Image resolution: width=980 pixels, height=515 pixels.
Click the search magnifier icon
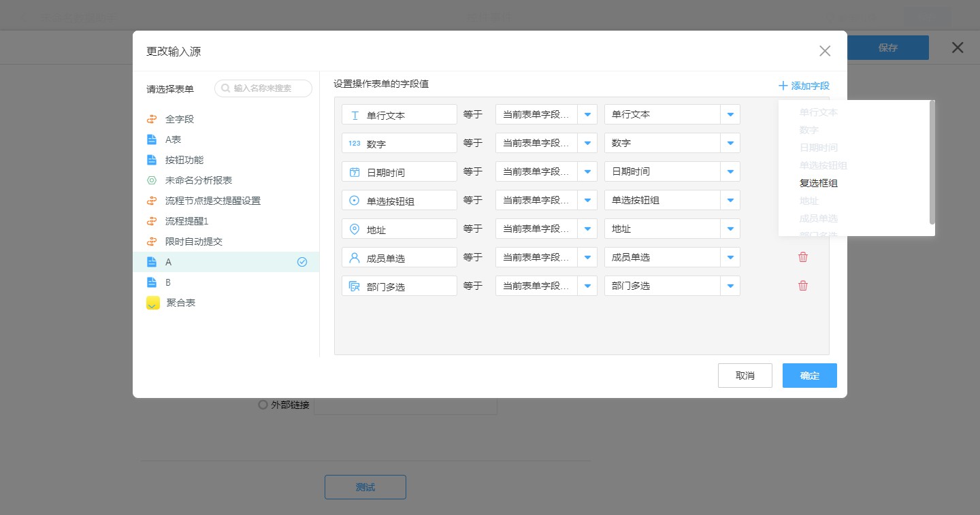pyautogui.click(x=225, y=88)
